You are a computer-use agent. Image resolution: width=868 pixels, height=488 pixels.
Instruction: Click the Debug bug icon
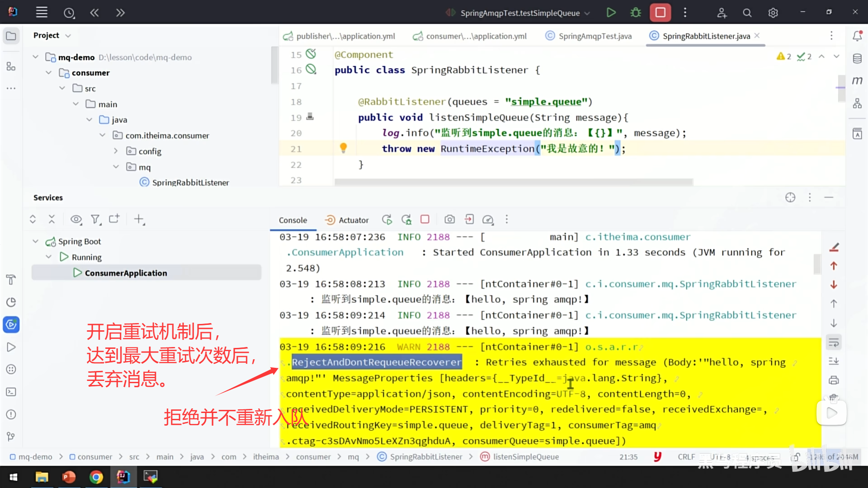point(636,13)
